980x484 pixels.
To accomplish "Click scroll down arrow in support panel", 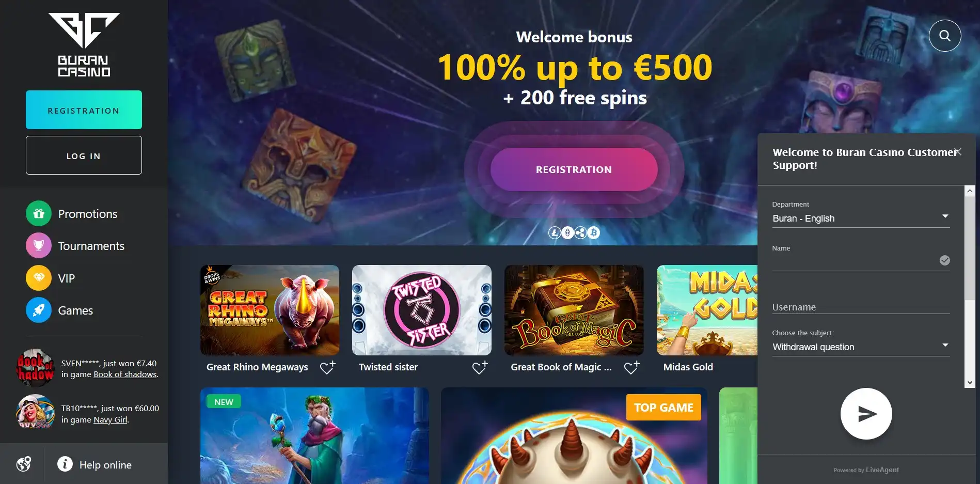I will coord(970,382).
